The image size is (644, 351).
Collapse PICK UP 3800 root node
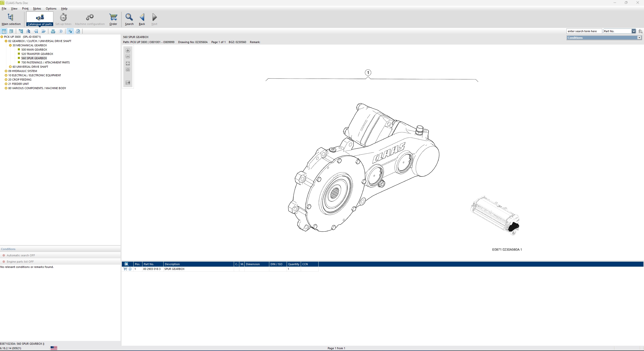2,37
